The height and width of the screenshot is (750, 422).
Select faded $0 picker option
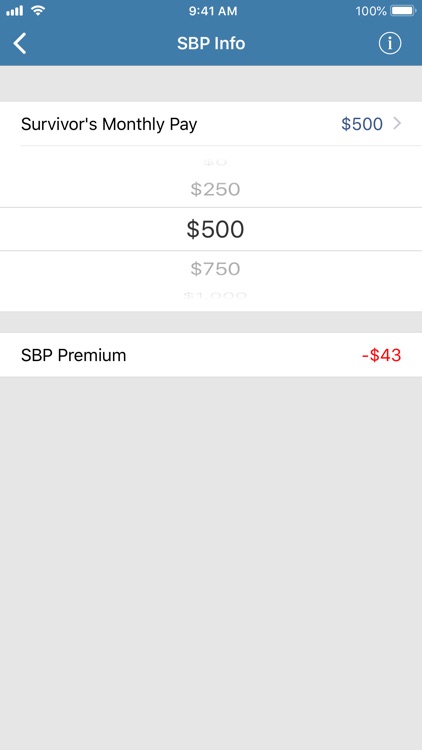coord(214,162)
